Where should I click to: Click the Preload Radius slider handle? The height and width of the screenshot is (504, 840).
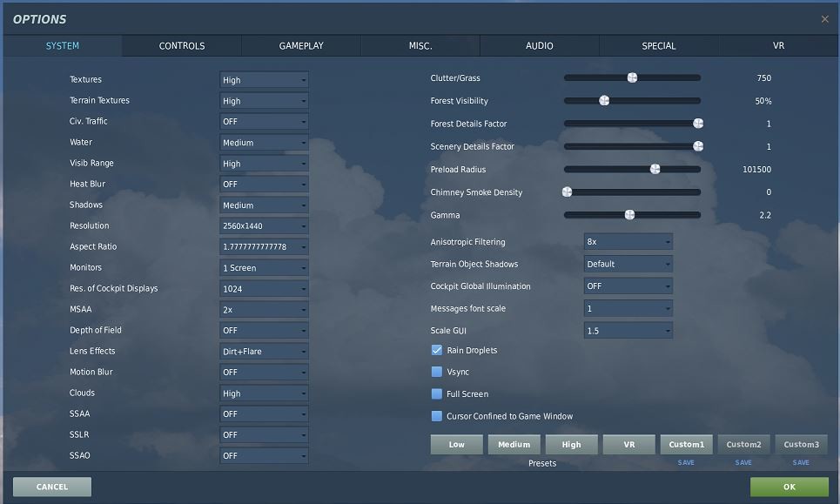click(655, 169)
